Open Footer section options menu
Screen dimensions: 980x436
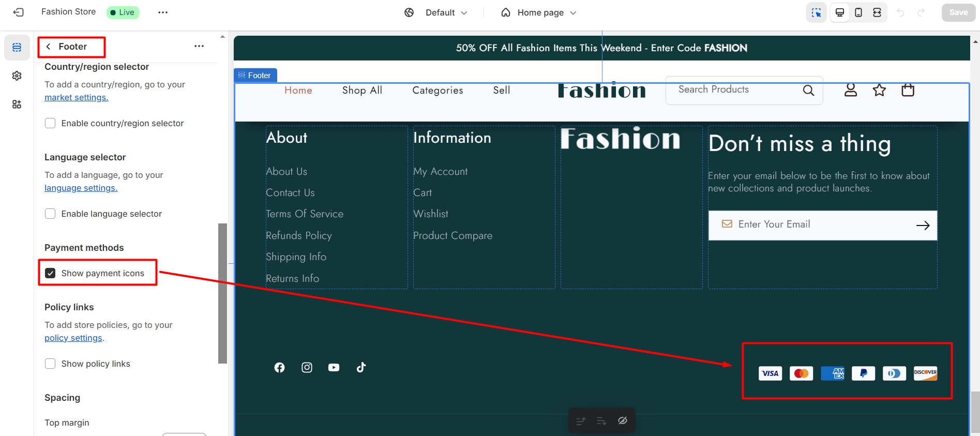tap(199, 46)
